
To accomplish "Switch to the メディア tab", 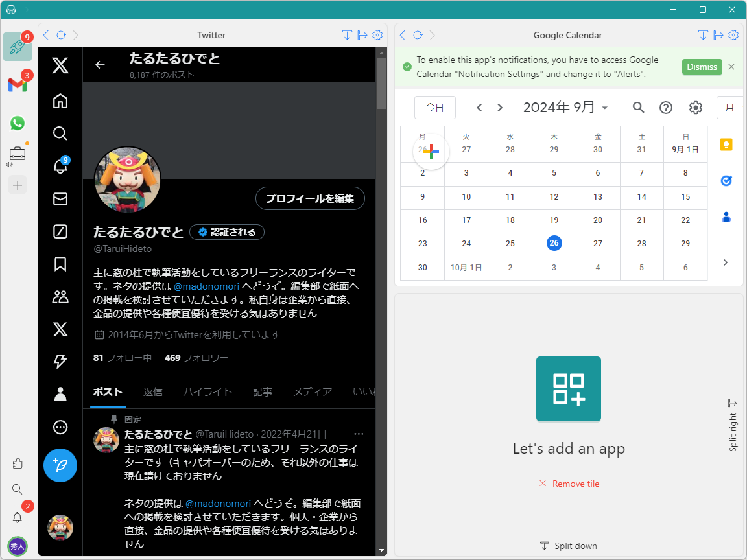I will click(x=313, y=391).
